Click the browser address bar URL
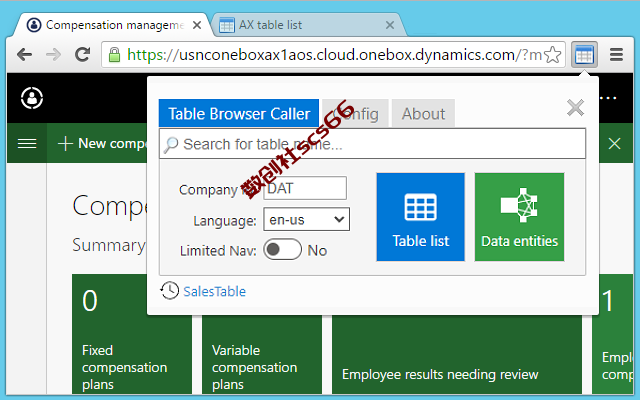The image size is (640, 400). [x=334, y=54]
